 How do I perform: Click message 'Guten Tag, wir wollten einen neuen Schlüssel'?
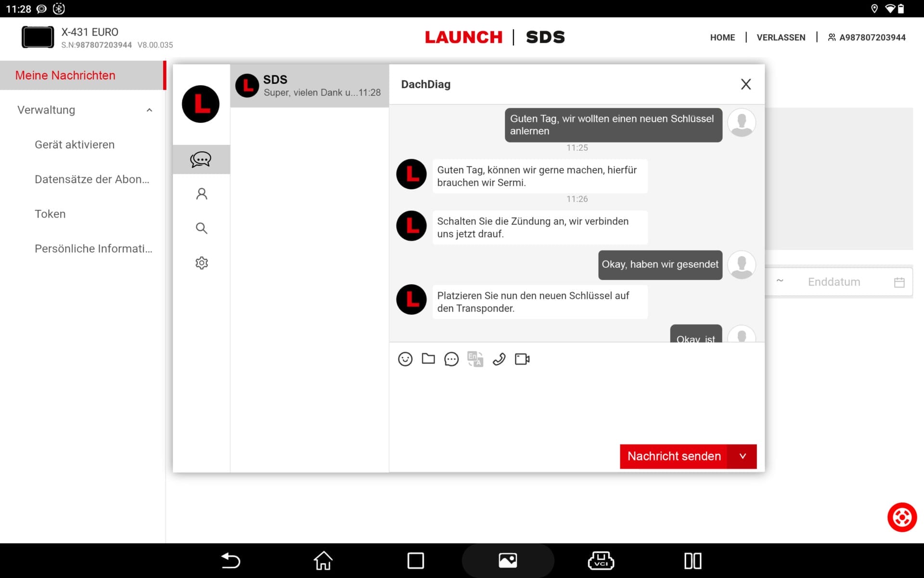point(613,125)
